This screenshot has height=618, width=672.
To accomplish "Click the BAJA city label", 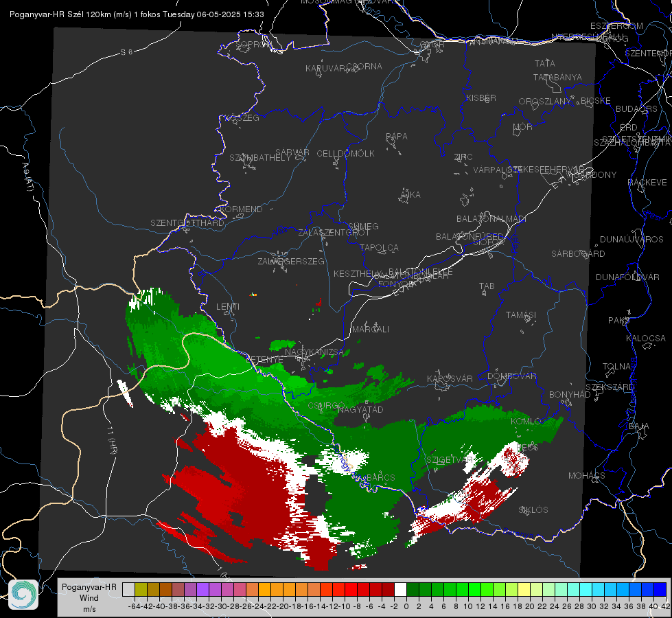I will click(x=639, y=426).
